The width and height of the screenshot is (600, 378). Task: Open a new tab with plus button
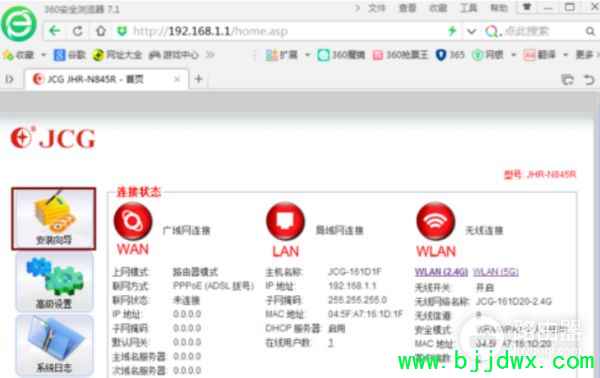point(198,79)
